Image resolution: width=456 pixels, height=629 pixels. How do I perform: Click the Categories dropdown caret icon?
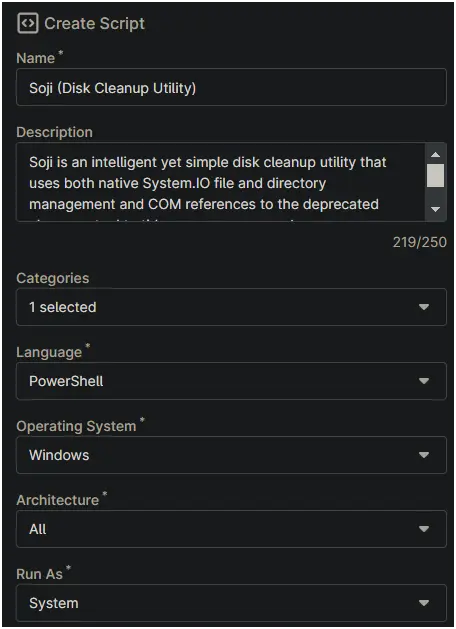point(424,307)
